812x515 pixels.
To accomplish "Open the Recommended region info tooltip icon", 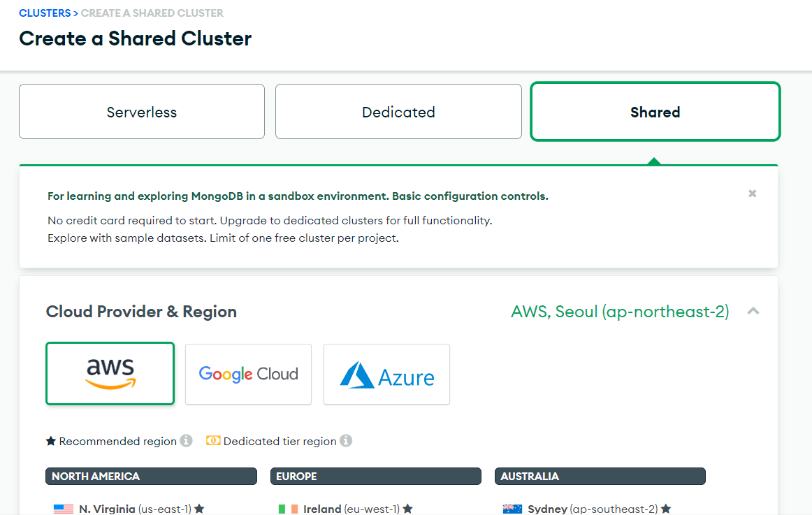I will click(x=187, y=440).
